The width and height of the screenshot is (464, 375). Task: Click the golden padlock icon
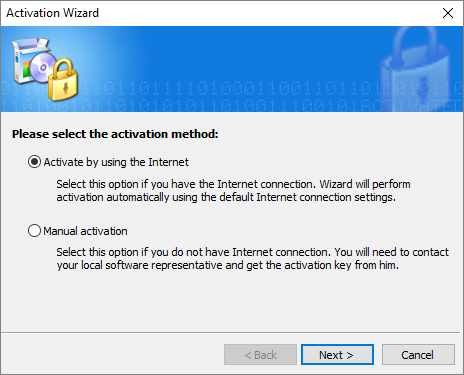point(63,80)
